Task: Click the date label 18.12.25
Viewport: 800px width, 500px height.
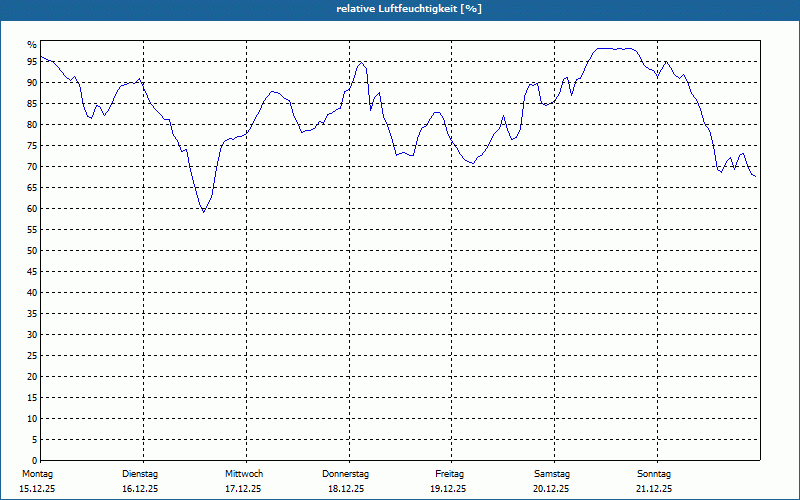Action: pos(346,489)
